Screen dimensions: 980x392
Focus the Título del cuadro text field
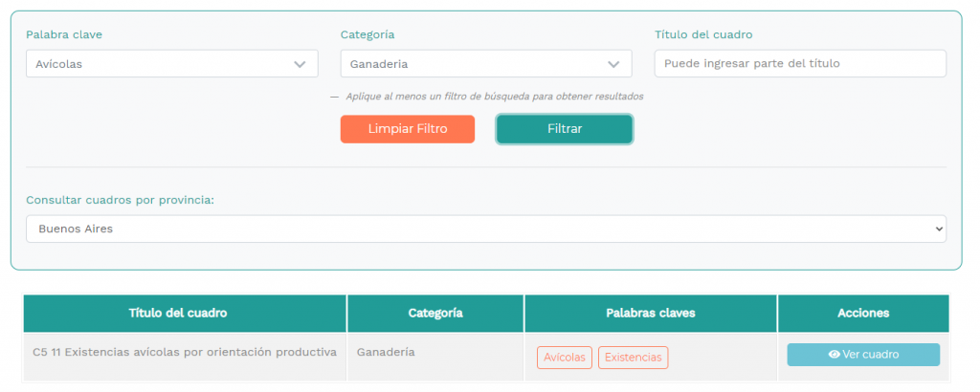[x=800, y=64]
